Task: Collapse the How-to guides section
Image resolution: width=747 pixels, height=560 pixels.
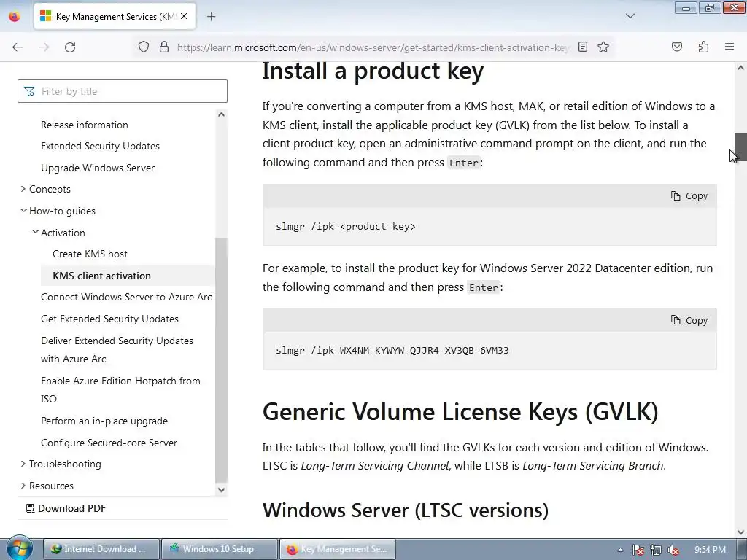Action: coord(62,211)
